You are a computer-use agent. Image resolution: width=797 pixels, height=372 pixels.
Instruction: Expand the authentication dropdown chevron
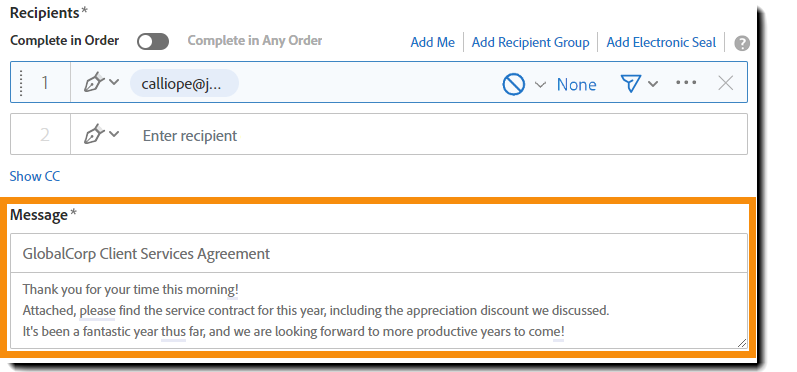(540, 84)
